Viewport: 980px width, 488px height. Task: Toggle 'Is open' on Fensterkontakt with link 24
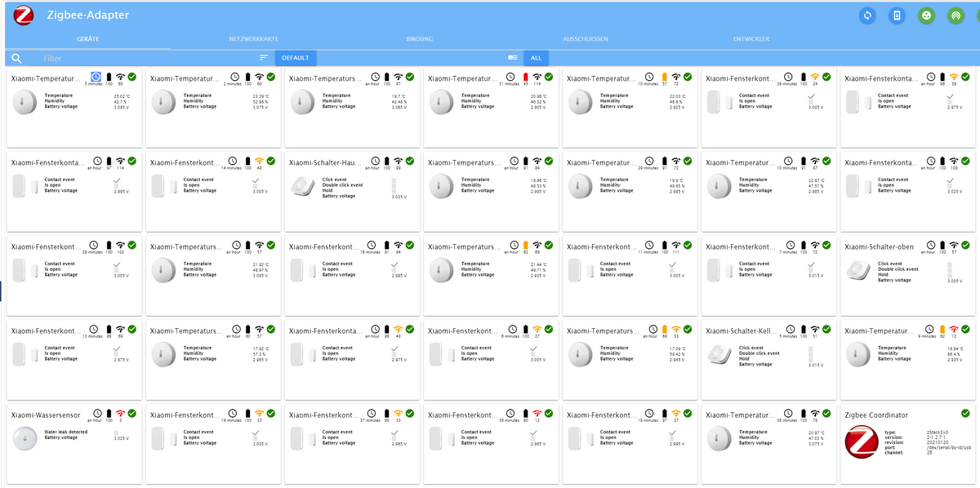(x=810, y=100)
